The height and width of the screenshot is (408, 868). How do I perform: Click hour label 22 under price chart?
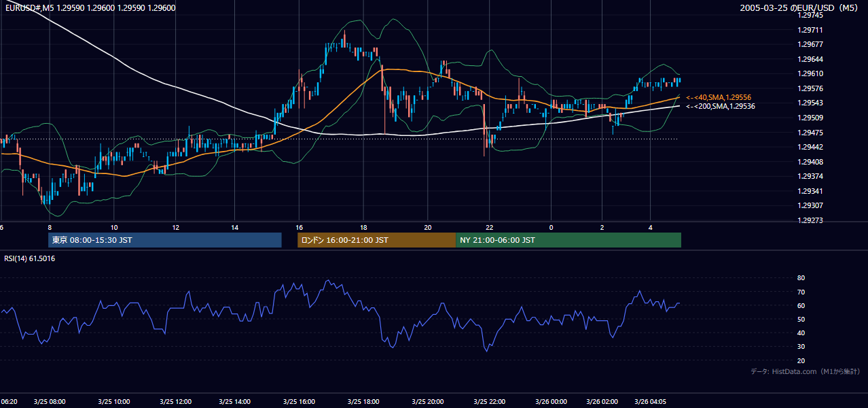click(x=490, y=227)
